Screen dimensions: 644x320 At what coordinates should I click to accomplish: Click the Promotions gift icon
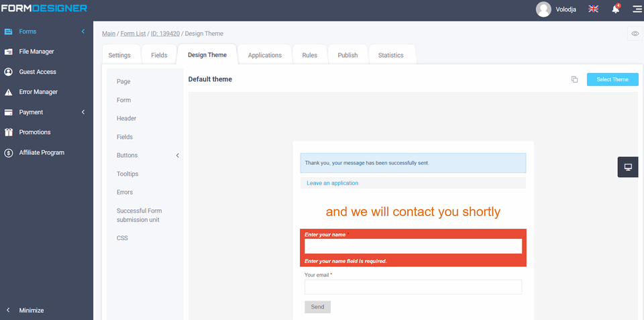click(x=8, y=132)
